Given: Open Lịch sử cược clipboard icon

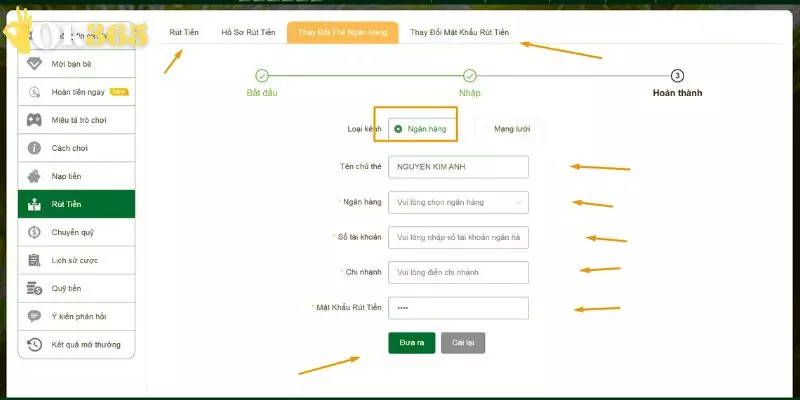Looking at the screenshot, I should 34,260.
